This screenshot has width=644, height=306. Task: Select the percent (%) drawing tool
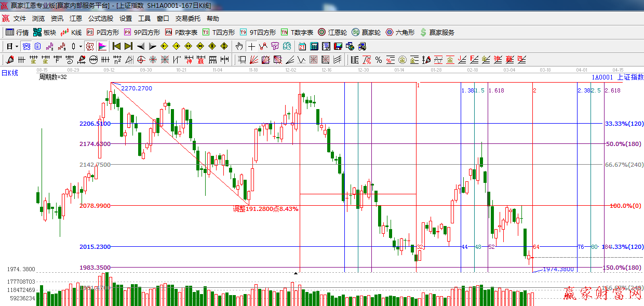379,60
